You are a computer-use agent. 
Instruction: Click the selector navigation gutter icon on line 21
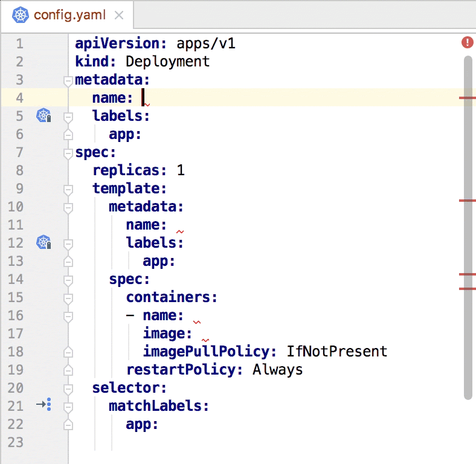coord(43,405)
